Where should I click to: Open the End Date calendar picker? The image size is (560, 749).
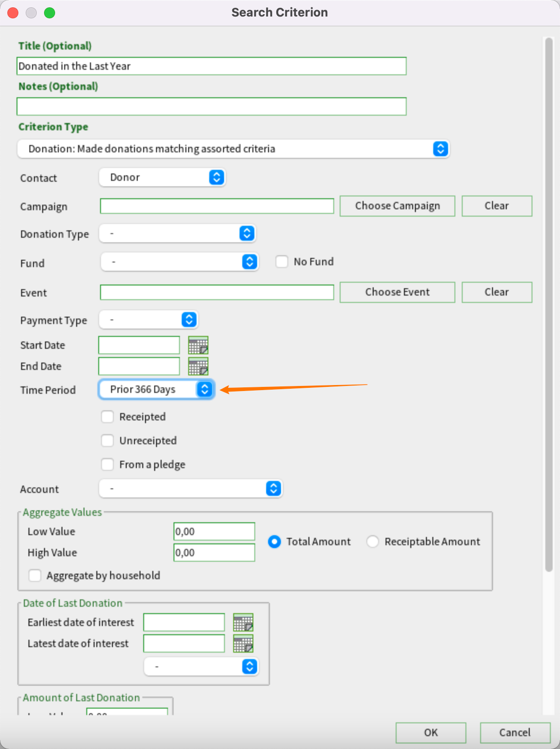pos(198,366)
